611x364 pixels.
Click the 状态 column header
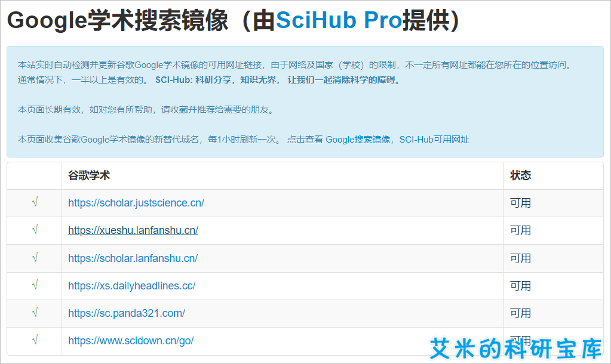521,175
